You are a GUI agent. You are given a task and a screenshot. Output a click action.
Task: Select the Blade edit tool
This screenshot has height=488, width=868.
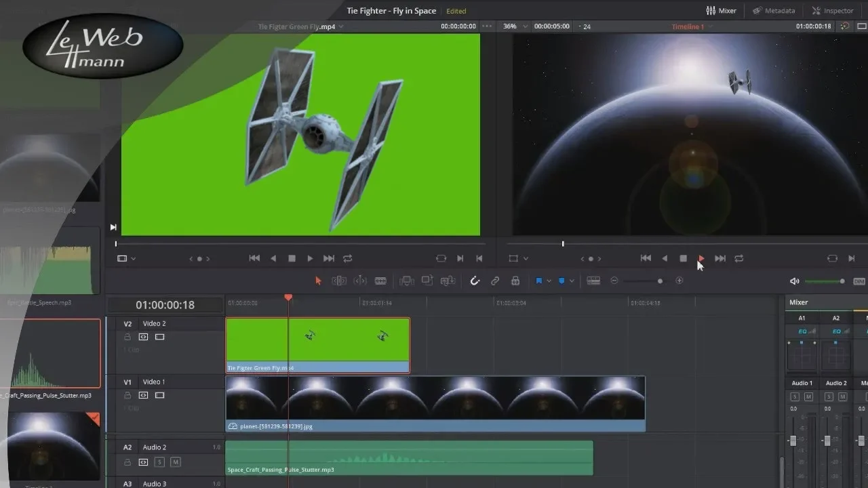(x=380, y=281)
